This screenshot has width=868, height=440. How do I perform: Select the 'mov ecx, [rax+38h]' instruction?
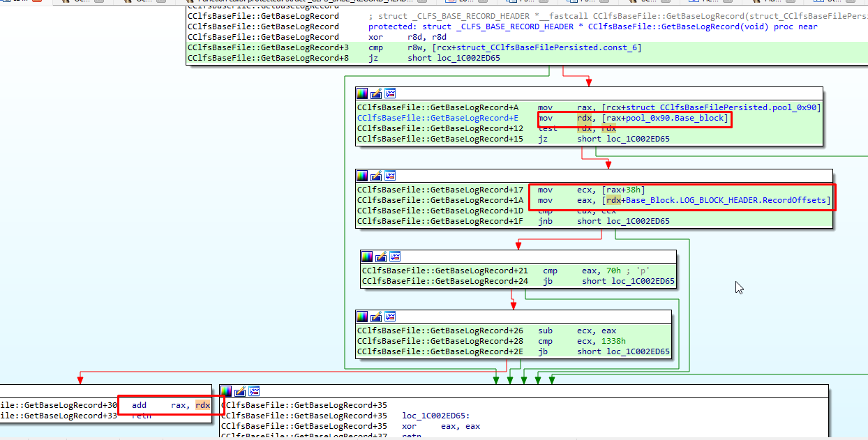(x=591, y=190)
